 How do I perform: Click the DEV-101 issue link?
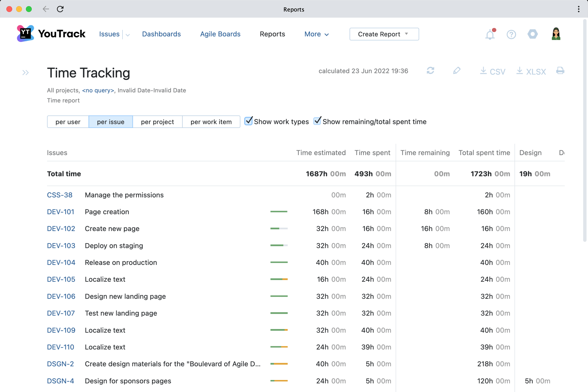[x=60, y=212]
